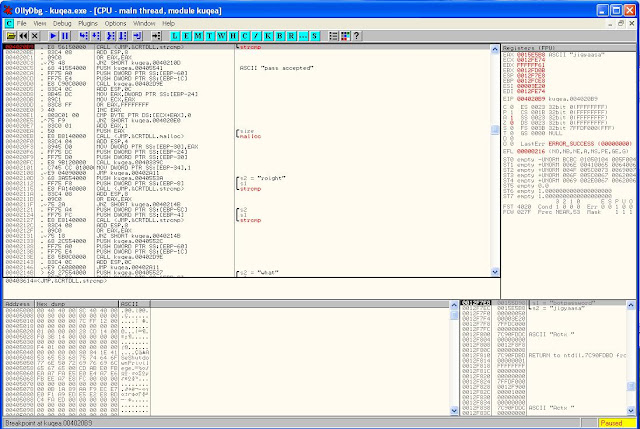Click the Address column header in dump pane
This screenshot has width=640, height=429.
(19, 304)
